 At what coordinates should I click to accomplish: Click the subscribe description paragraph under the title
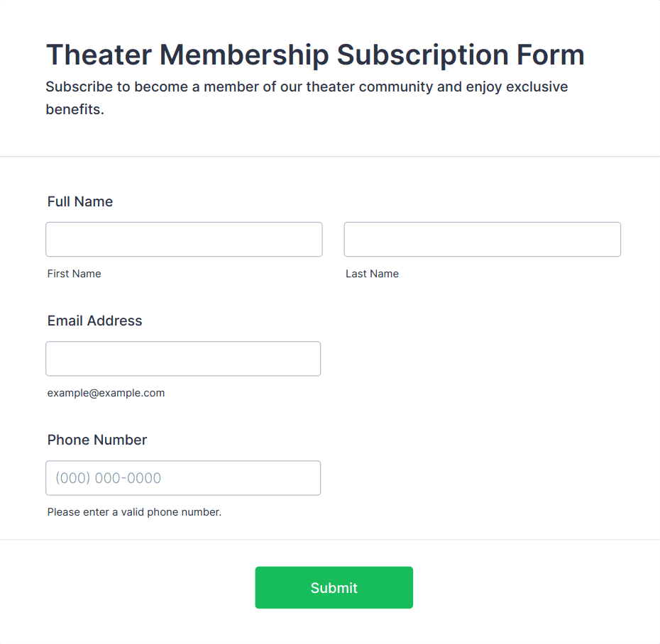click(307, 87)
